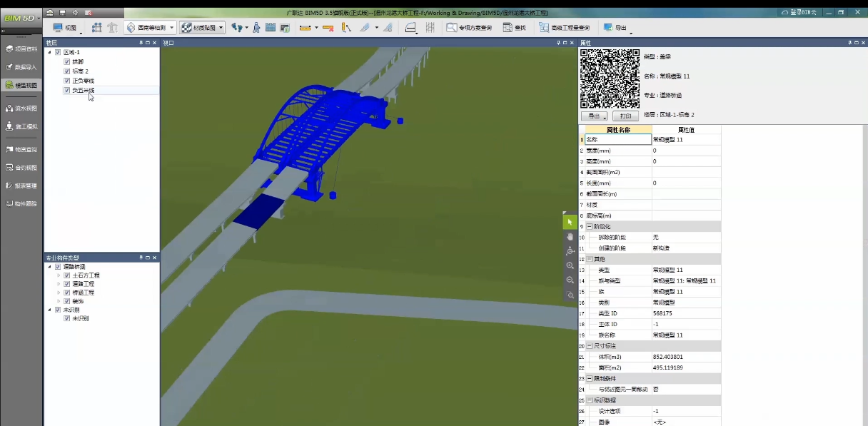Open 施工模拟 in the left sidebar
Screen dimensions: 868x426
click(21, 126)
